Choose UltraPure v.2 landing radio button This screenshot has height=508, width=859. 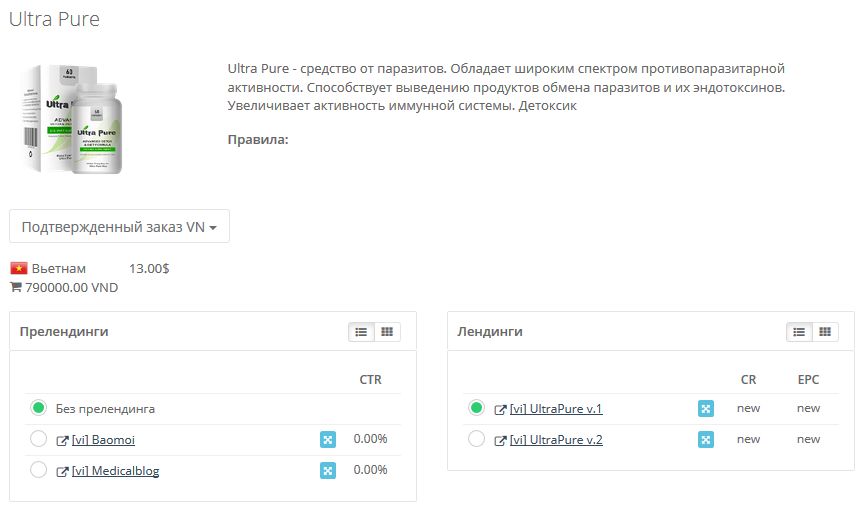tap(477, 438)
